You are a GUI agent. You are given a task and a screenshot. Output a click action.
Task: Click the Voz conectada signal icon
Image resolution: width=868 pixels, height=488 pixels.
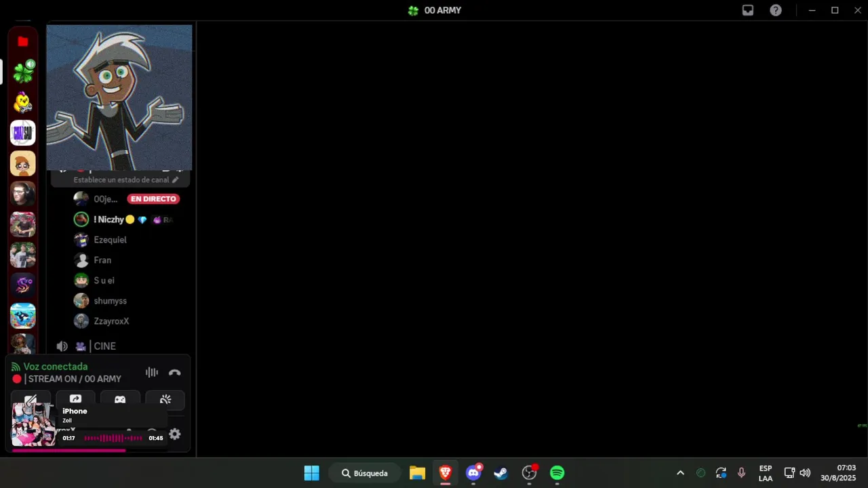pyautogui.click(x=16, y=367)
